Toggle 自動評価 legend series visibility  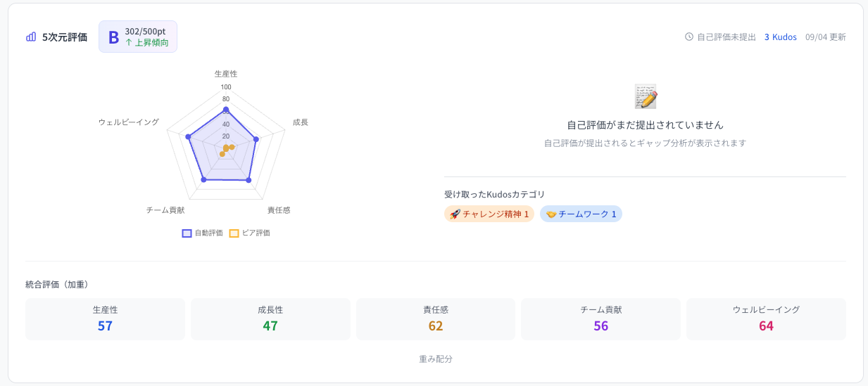click(x=203, y=233)
